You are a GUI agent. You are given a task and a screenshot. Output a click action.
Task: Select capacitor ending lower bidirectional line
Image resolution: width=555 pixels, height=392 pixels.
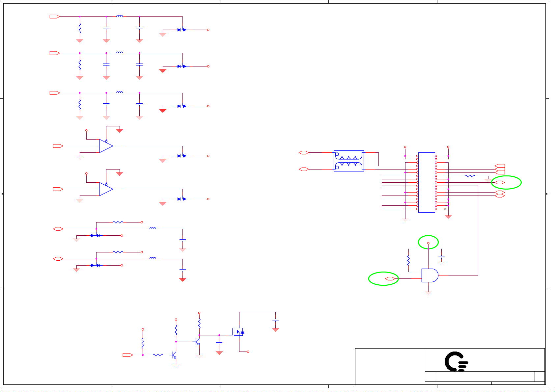[x=182, y=270]
